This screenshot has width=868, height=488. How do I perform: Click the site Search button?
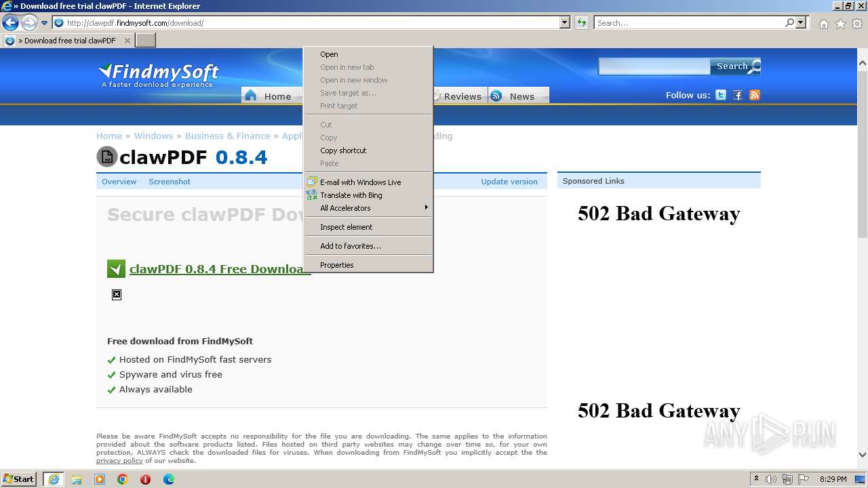(x=736, y=66)
